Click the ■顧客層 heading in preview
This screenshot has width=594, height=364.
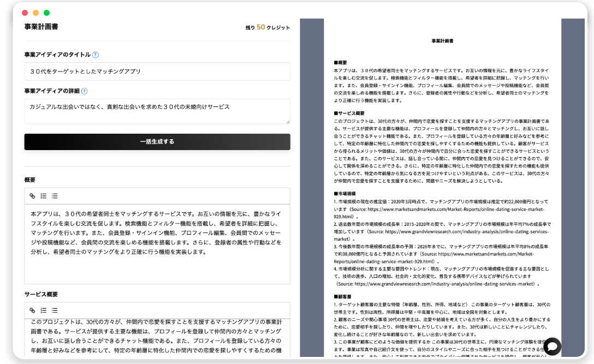click(342, 296)
